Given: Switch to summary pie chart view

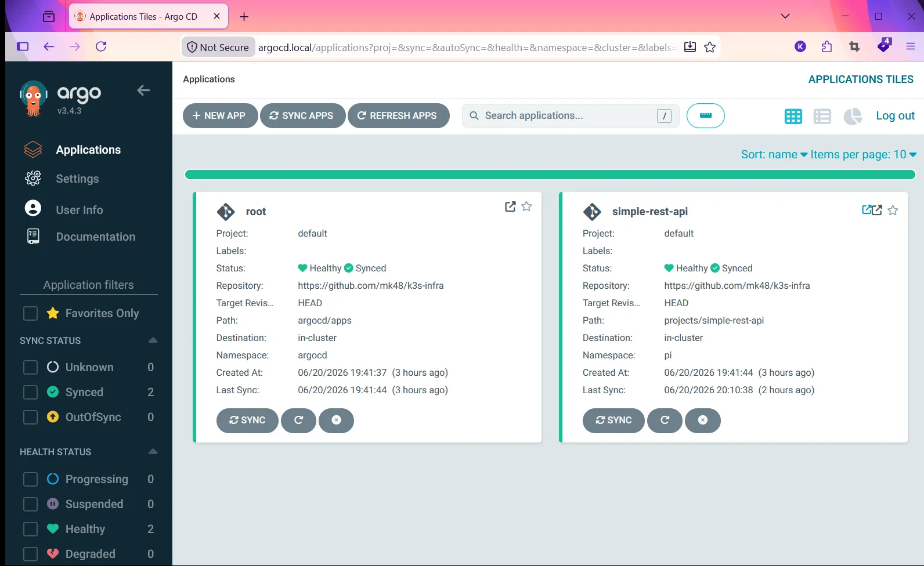Looking at the screenshot, I should coord(853,117).
